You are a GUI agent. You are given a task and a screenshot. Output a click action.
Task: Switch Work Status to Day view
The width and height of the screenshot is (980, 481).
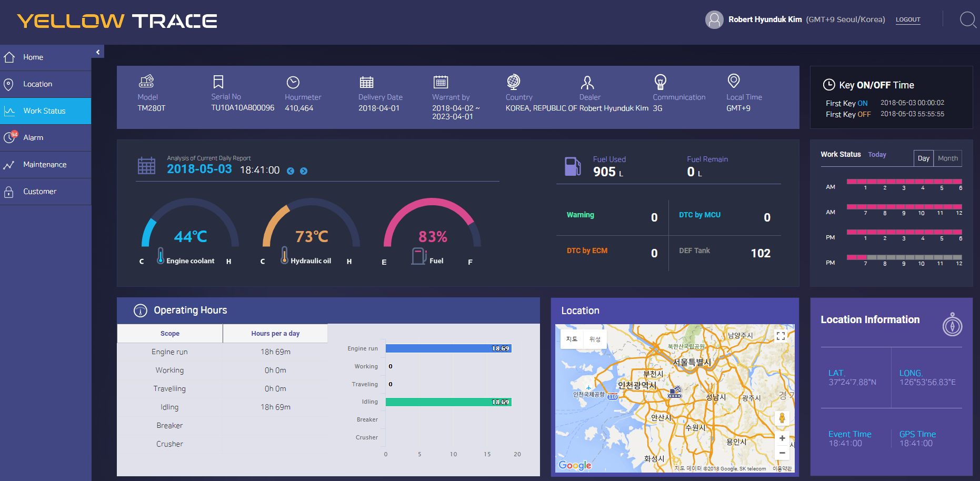[923, 158]
